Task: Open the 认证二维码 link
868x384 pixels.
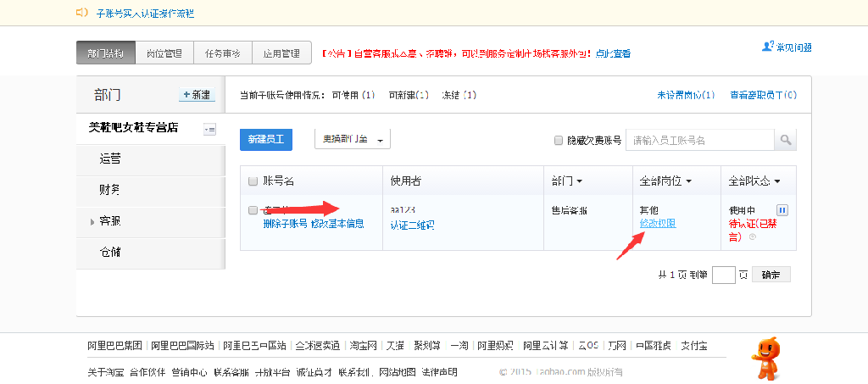Action: click(413, 225)
